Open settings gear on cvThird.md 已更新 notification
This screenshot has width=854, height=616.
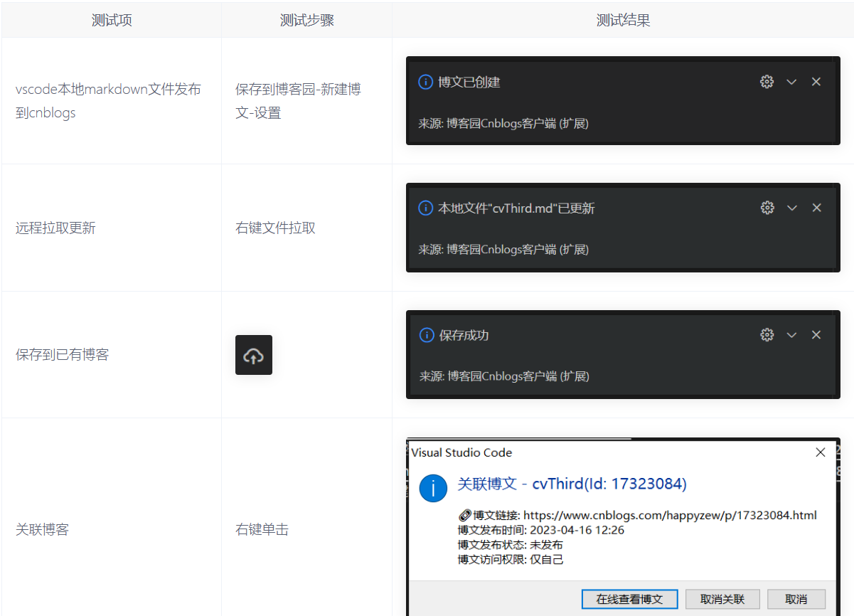click(x=767, y=208)
